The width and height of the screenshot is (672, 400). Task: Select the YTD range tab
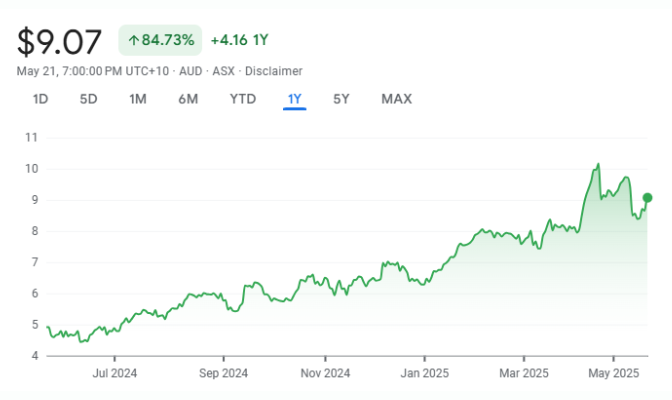243,99
